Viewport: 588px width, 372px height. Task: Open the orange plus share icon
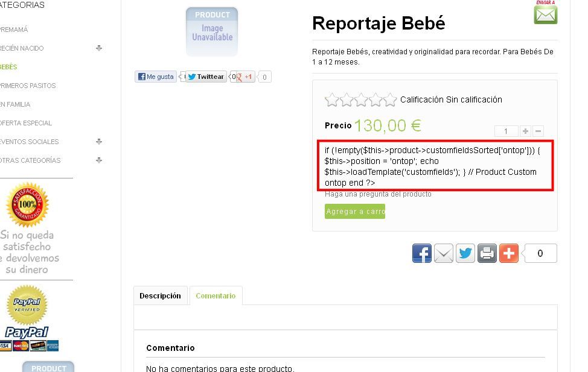tap(509, 253)
